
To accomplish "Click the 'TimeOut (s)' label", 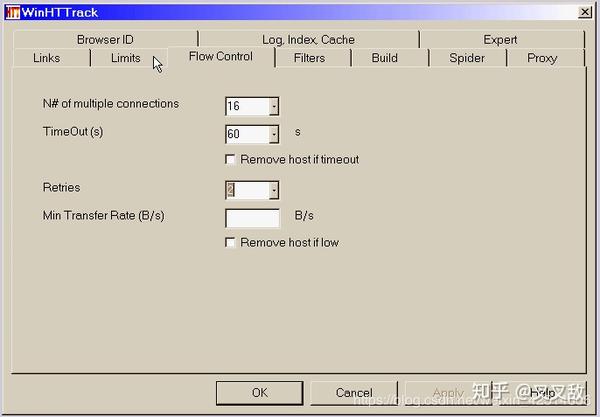I will coord(73,132).
